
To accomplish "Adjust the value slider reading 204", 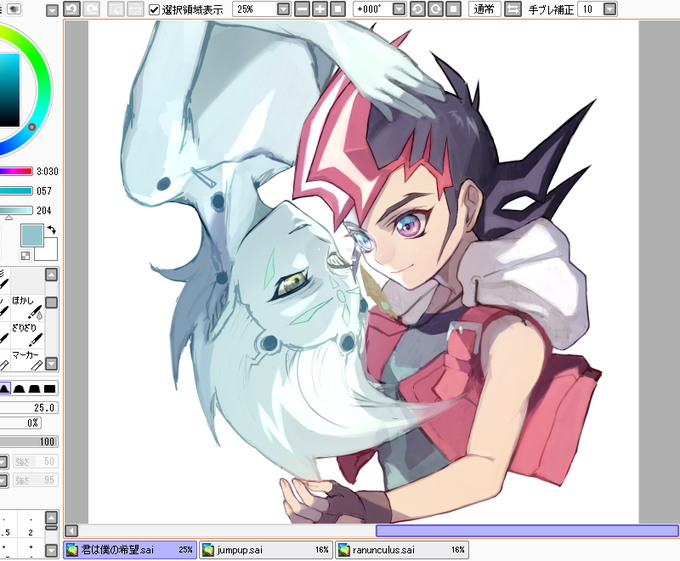I will pyautogui.click(x=16, y=210).
